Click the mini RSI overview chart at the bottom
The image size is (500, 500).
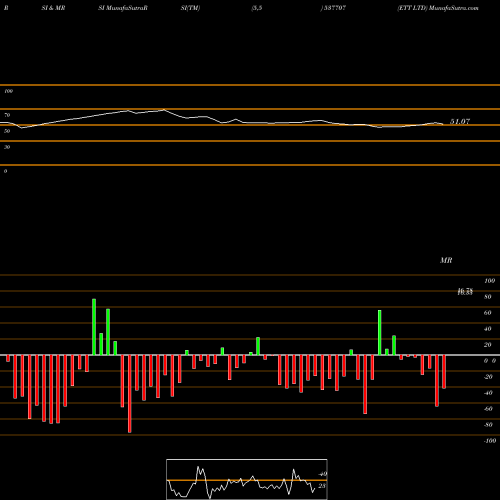click(247, 479)
